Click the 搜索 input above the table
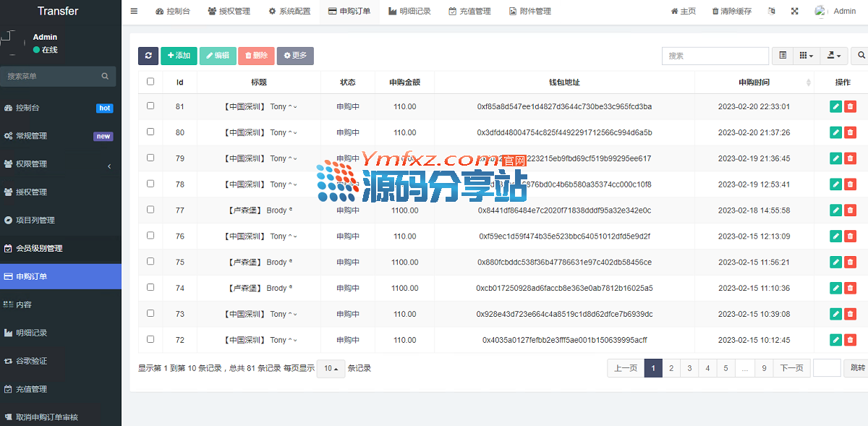This screenshot has height=426, width=868. (x=715, y=56)
